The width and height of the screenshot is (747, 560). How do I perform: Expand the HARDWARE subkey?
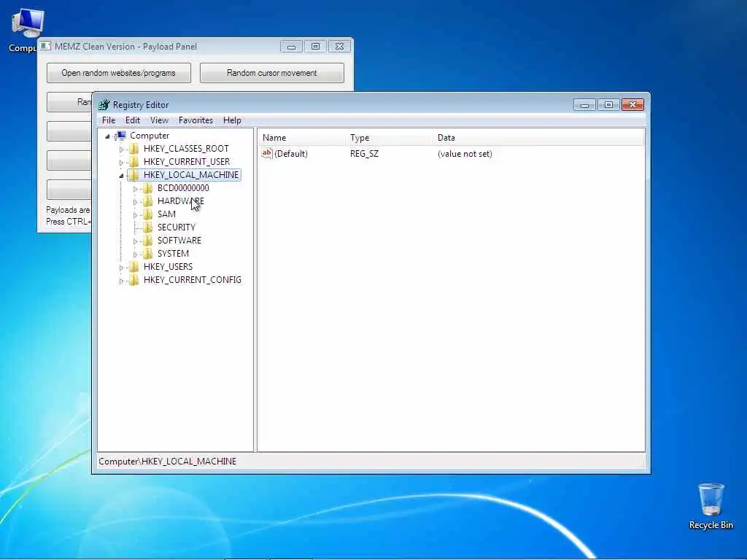pos(135,201)
